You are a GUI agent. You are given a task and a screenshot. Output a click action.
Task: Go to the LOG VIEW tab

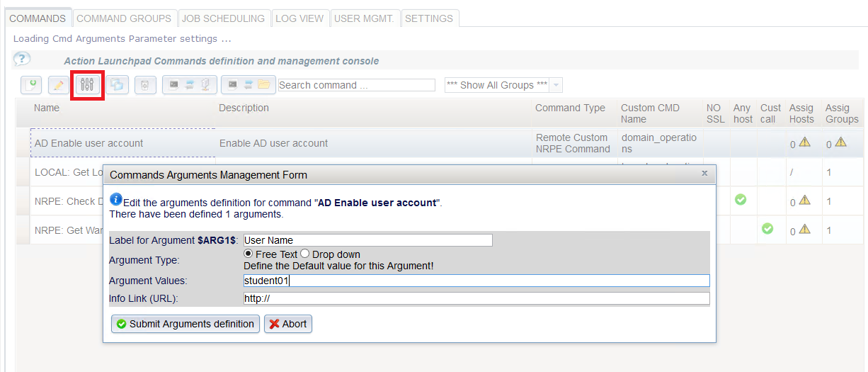pos(299,18)
